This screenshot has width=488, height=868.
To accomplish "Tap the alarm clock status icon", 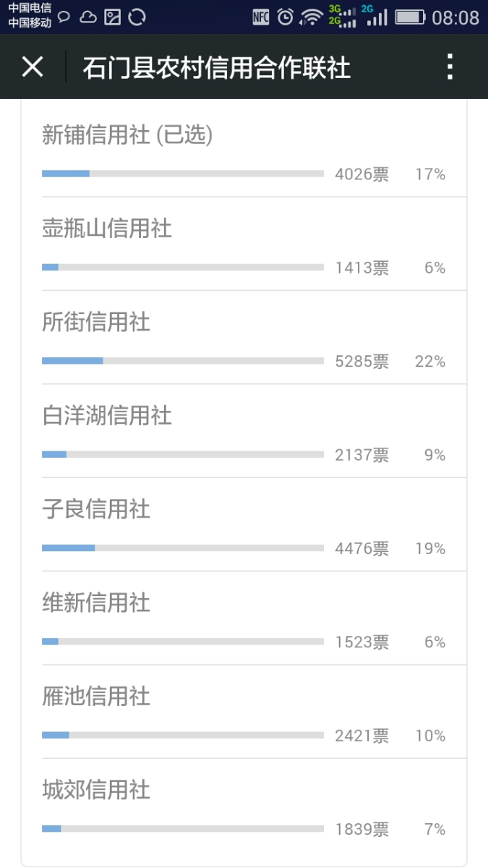I will (x=286, y=17).
